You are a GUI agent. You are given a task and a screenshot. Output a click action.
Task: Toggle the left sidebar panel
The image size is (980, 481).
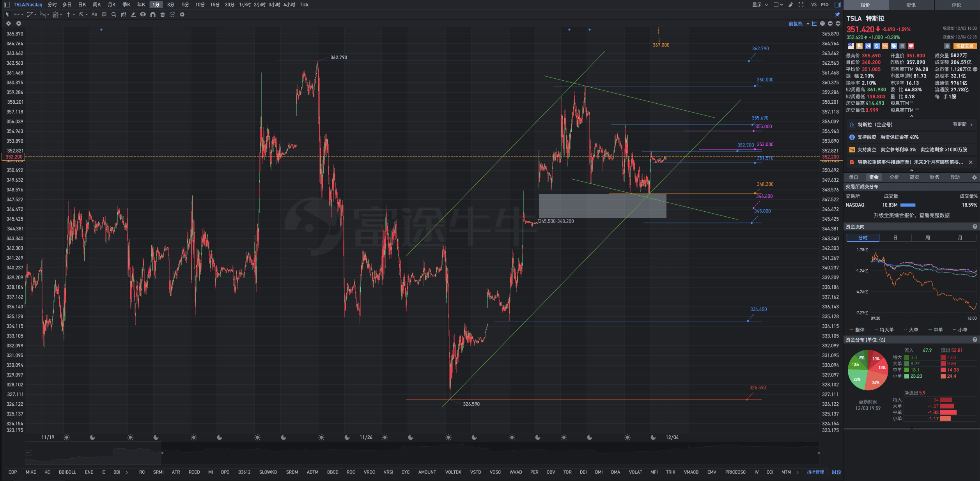click(7, 5)
